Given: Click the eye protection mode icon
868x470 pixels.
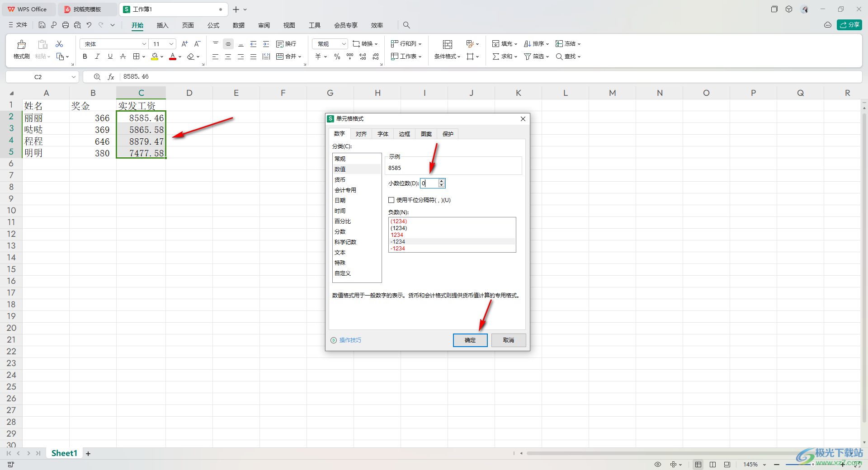Looking at the screenshot, I should tap(658, 465).
